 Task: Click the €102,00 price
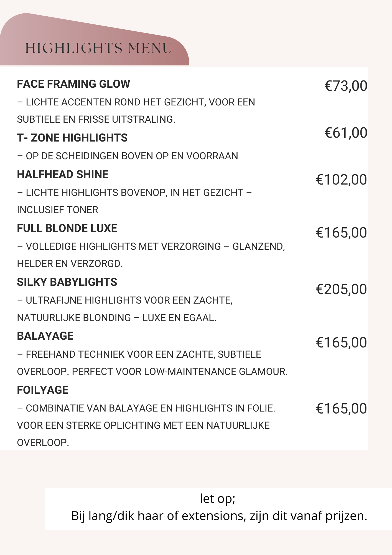[x=341, y=180]
